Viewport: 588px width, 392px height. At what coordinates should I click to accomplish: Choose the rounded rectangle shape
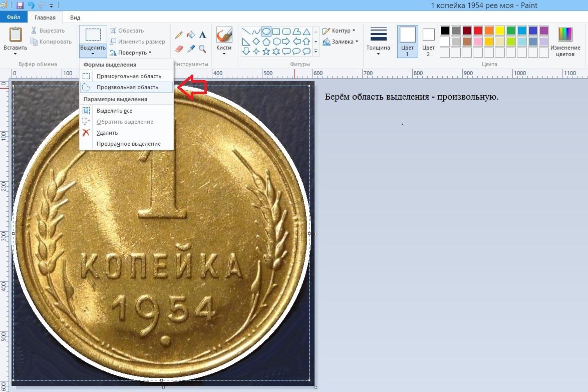pyautogui.click(x=286, y=32)
